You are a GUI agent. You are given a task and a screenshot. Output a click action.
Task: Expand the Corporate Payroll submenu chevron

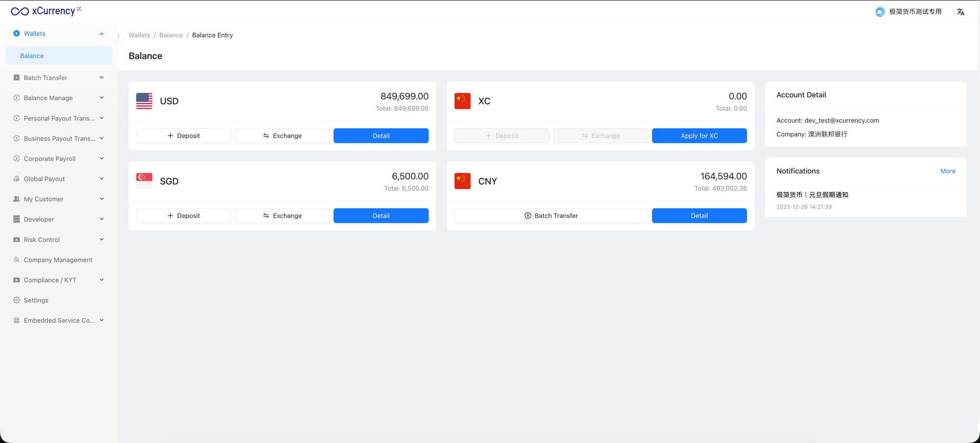[101, 159]
